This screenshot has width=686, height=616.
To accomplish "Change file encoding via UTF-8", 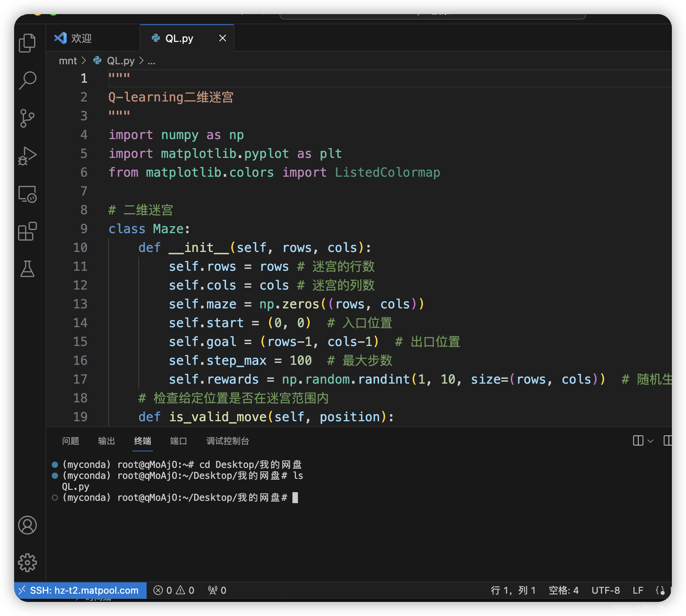I will pos(606,590).
